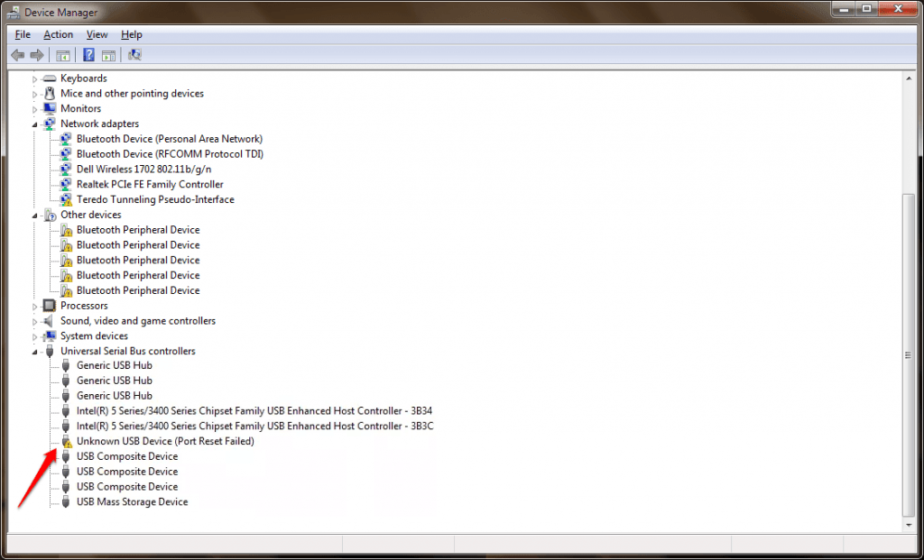Click the vertical scrollbar down arrow
The height and width of the screenshot is (560, 924).
click(908, 525)
